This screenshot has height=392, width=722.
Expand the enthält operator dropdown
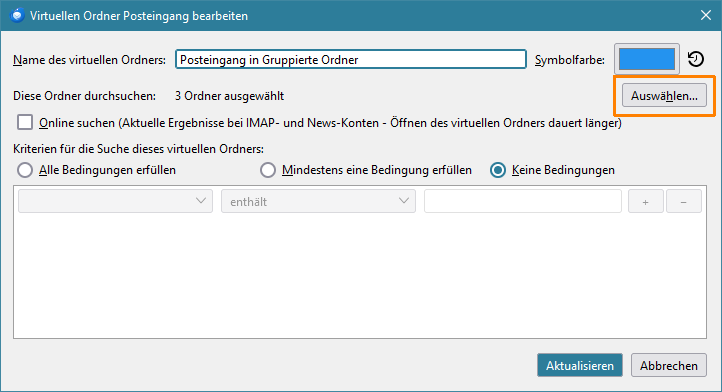tap(318, 201)
